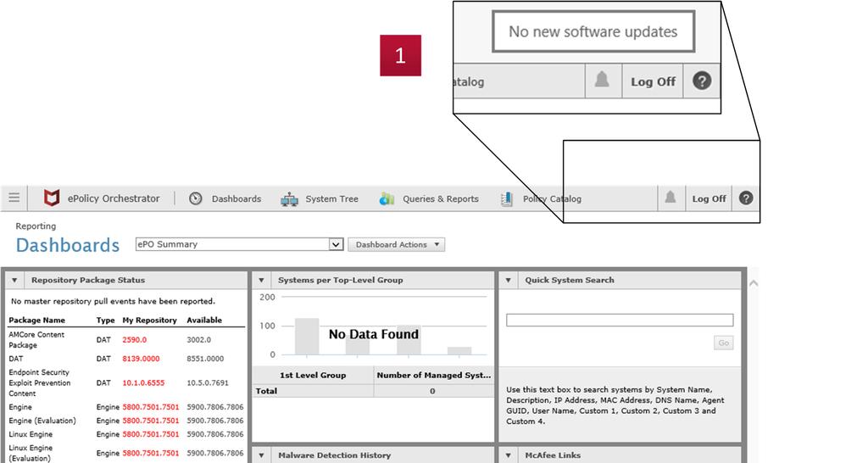Expand Repository Package Status panel menu
This screenshot has height=463, width=868.
(14, 280)
